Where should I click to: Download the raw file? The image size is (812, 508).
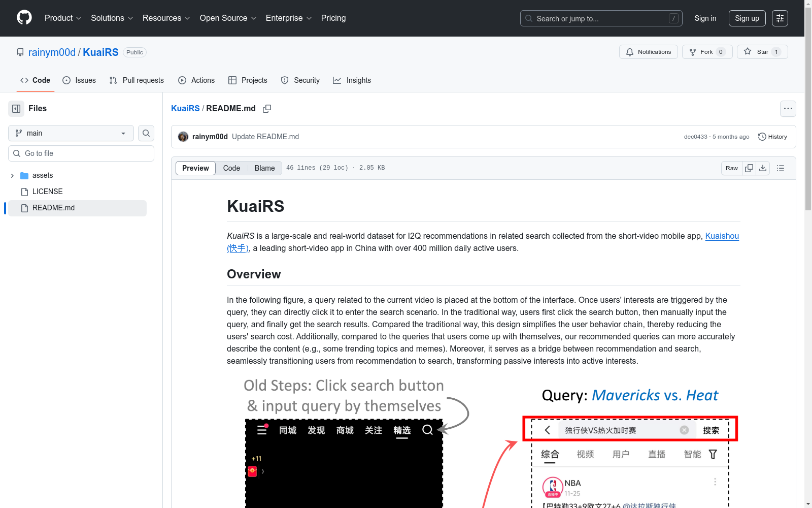tap(763, 168)
